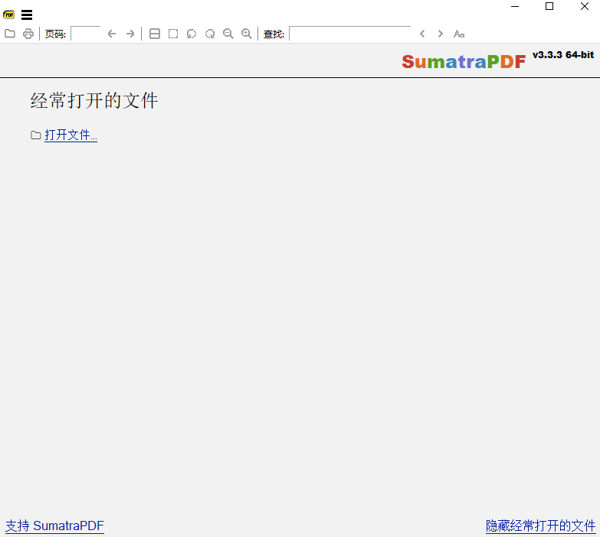Viewport: 600px width, 537px height.
Task: Focus the 查找 search text box
Action: point(349,34)
